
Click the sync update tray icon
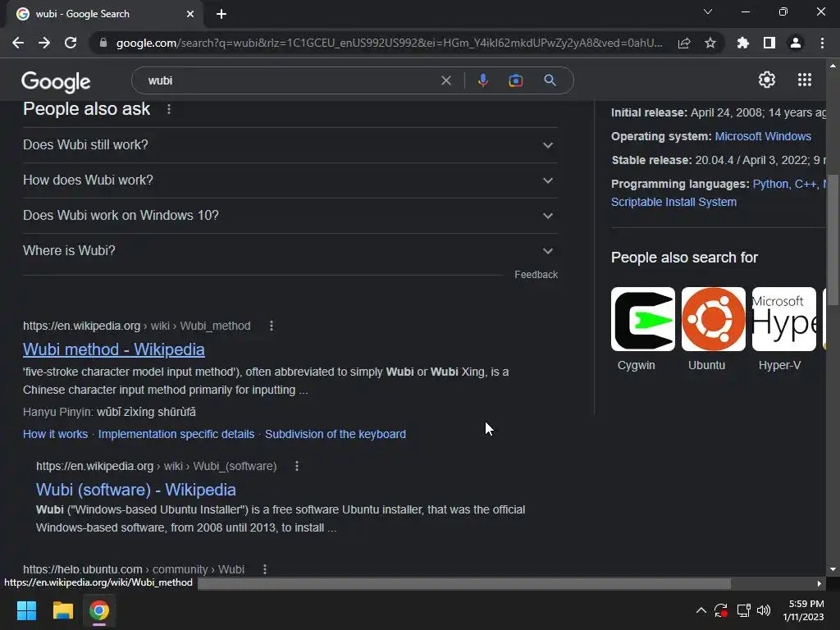721,610
